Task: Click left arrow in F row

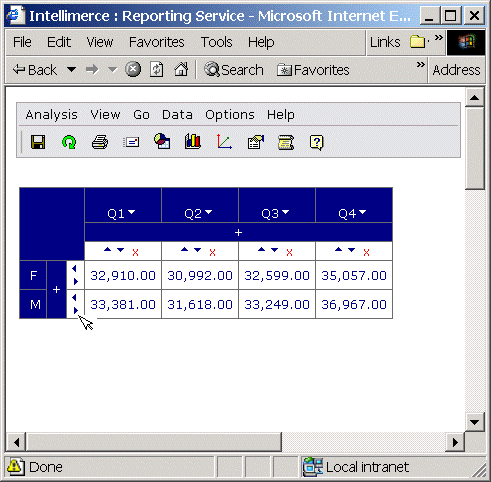Action: point(74,268)
